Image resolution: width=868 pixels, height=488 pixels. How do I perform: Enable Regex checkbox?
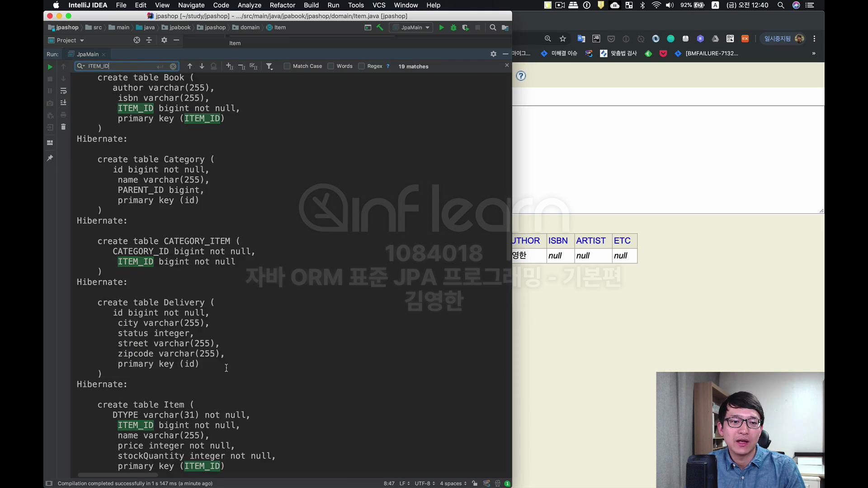[x=361, y=66]
